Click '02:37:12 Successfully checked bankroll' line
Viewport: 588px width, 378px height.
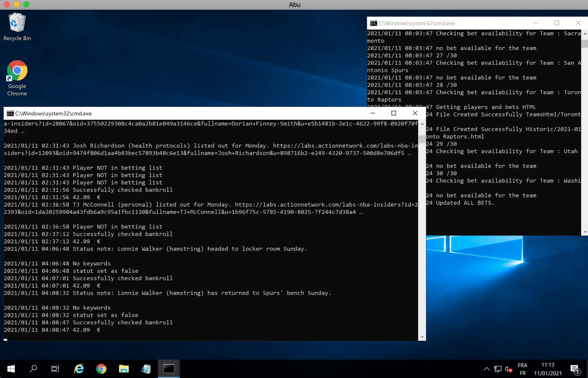point(88,234)
